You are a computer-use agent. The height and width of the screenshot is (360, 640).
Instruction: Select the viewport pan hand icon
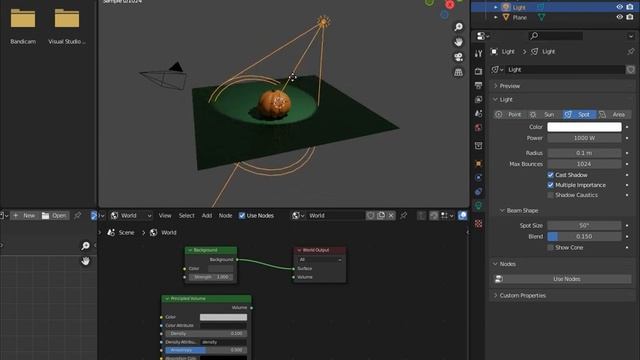458,42
